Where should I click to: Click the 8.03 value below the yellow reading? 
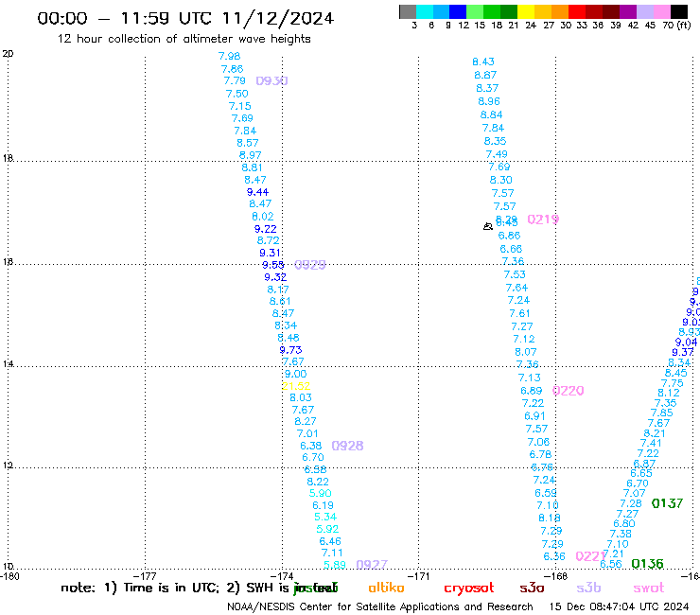pos(301,397)
